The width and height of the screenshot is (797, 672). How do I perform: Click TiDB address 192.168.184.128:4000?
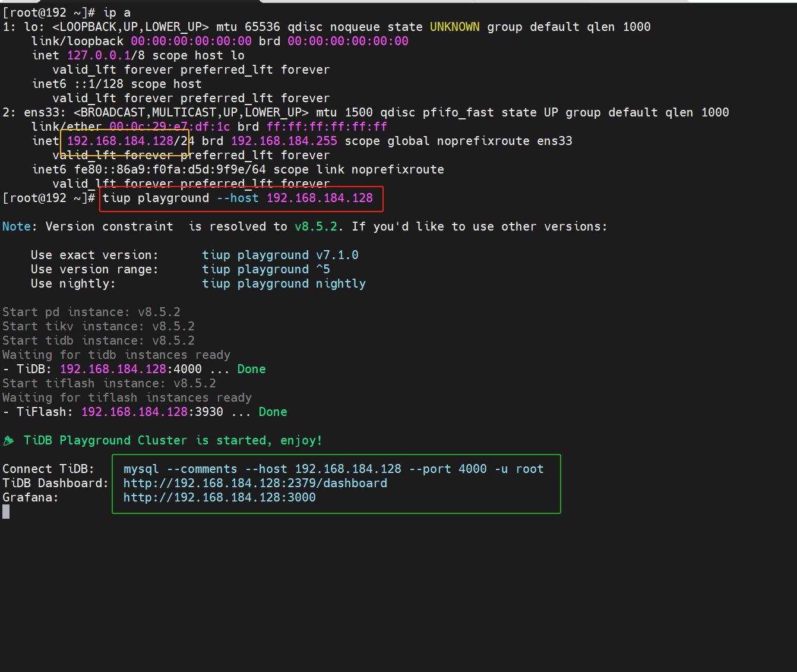131,369
